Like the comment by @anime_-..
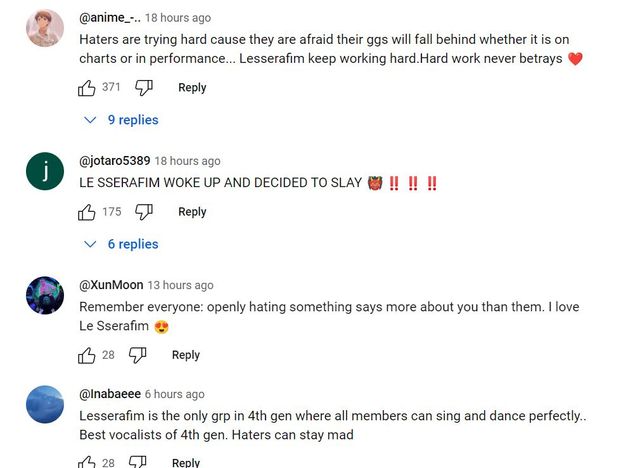Screen dimensions: 640x468 87,88
